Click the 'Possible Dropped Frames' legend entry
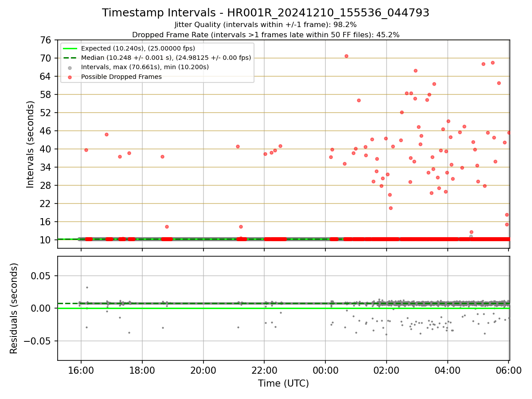This screenshot has height=399, width=532. [121, 77]
